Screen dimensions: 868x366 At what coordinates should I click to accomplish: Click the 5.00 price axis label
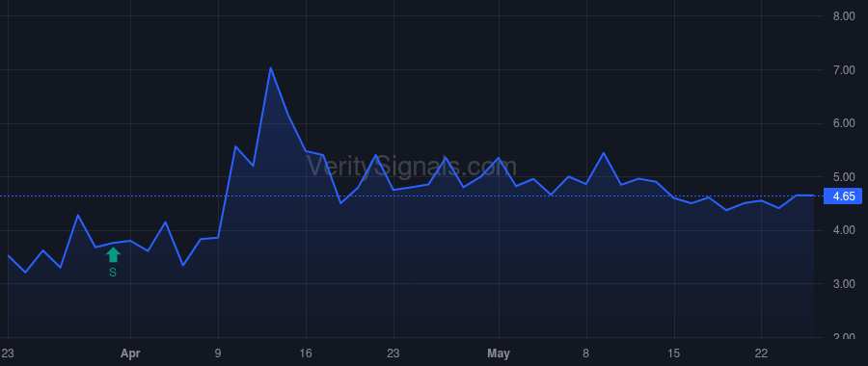tap(844, 177)
